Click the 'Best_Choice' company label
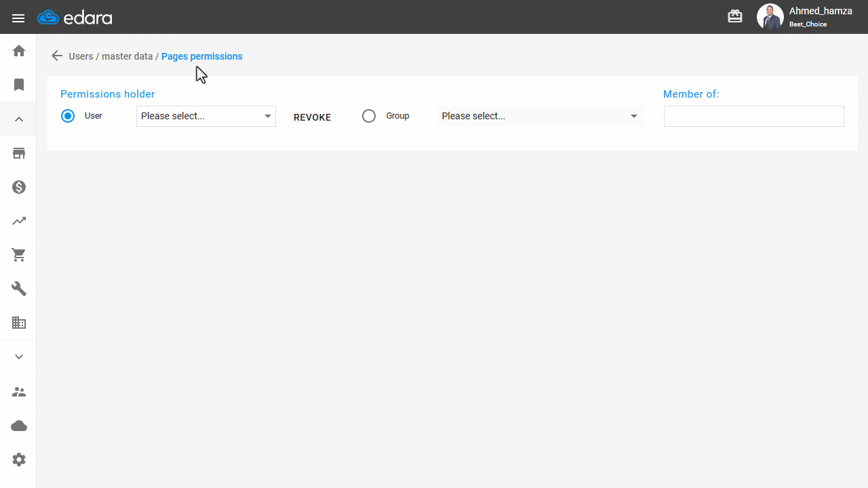The width and height of the screenshot is (868, 488). pos(808,24)
